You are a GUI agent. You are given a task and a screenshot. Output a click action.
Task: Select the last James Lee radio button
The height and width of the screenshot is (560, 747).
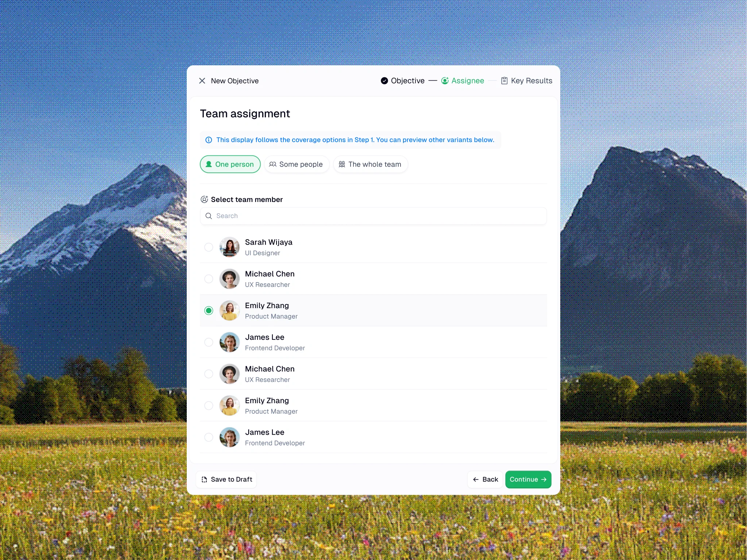pyautogui.click(x=209, y=437)
